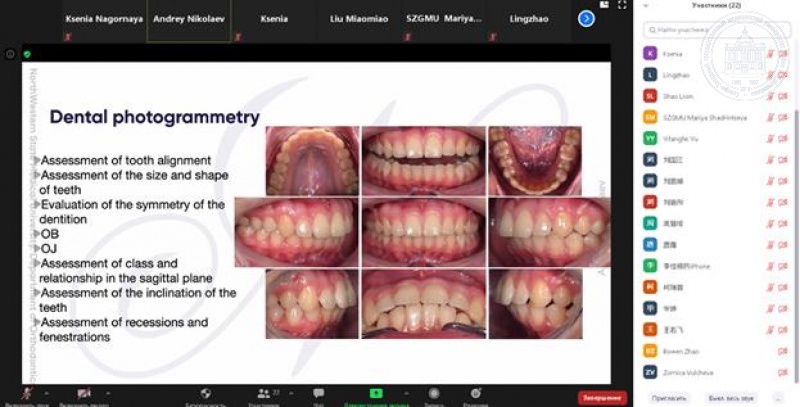Screen dimensions: 800x407
Task: Open the arrow next to Participants button
Action: (291, 394)
